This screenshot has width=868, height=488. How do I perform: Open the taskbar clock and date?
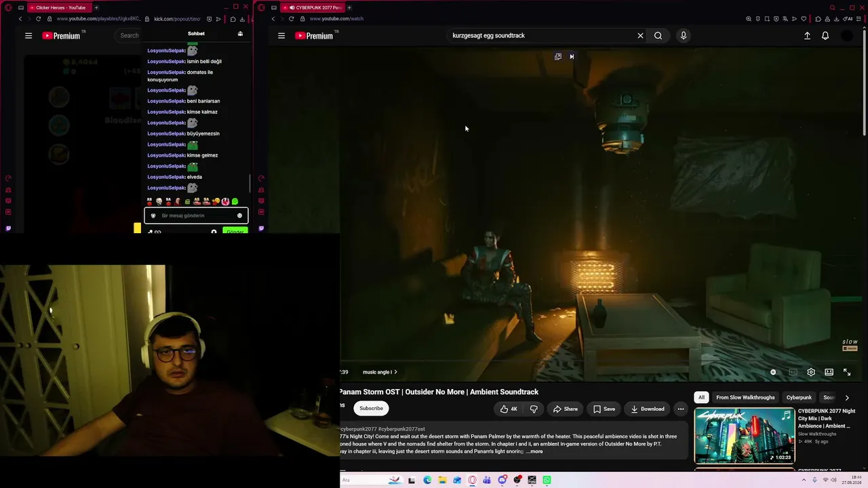coord(852,481)
